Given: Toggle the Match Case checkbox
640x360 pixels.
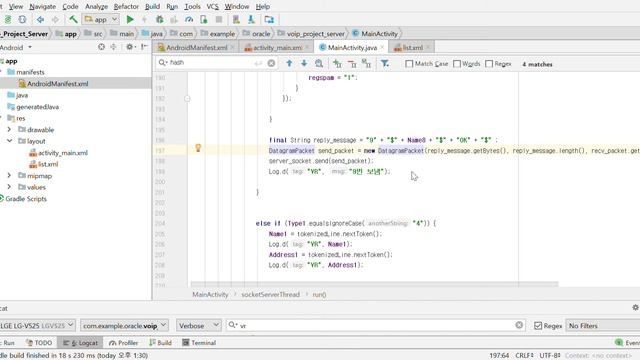Looking at the screenshot, I should tap(409, 64).
